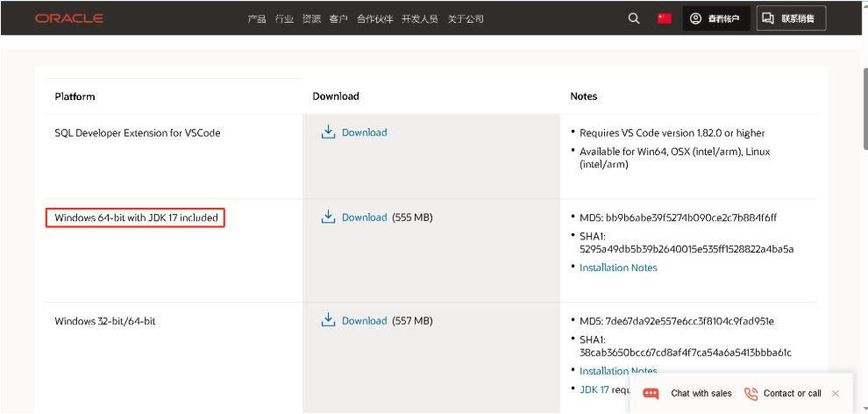This screenshot has width=868, height=414.
Task: Download Windows 32-bit/64-bit (557 MB)
Action: click(364, 320)
